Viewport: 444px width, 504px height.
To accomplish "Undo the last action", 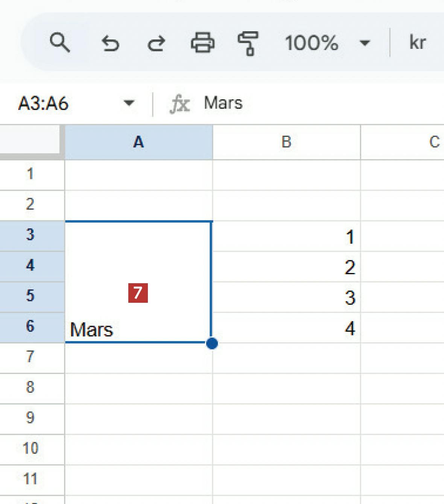I will point(110,43).
